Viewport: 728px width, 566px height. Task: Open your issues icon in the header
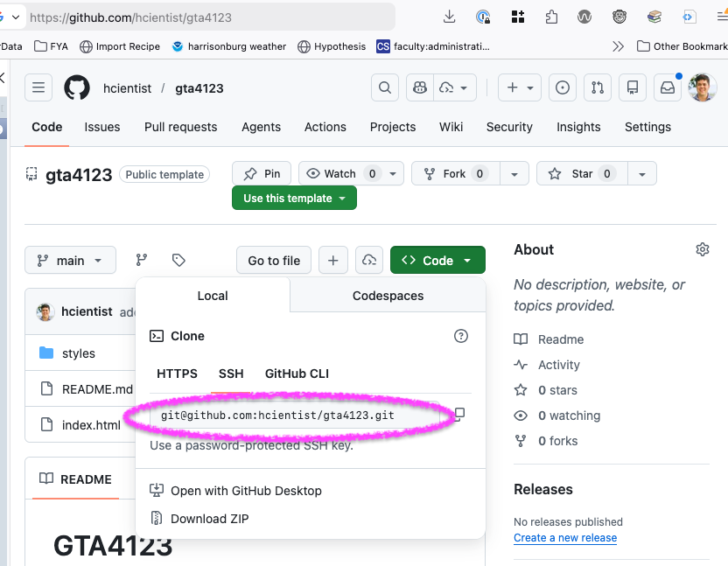coord(563,87)
